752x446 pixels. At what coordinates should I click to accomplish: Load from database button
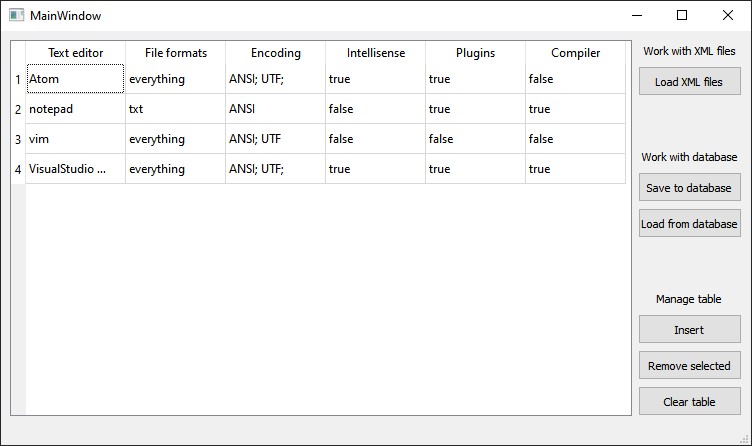click(x=690, y=223)
